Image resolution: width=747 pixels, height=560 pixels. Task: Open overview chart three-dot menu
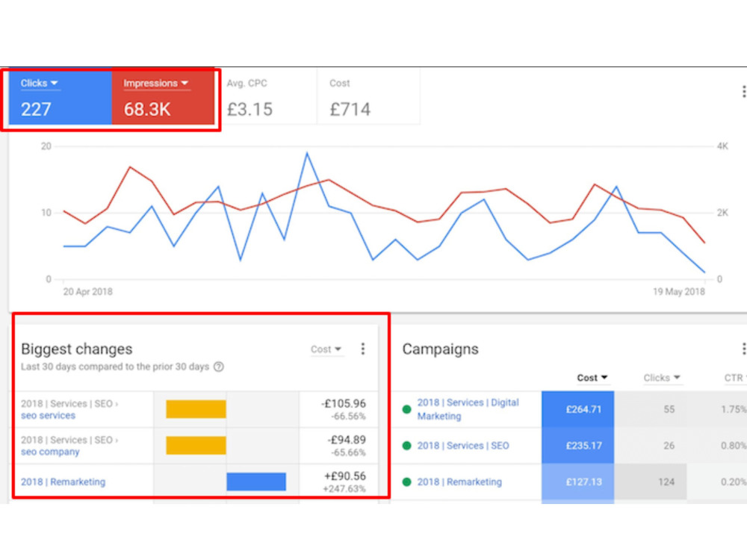(744, 91)
